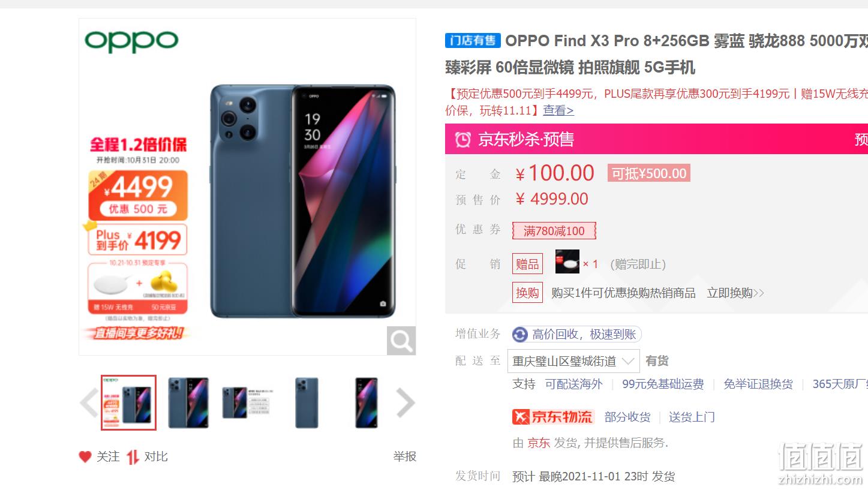Show previous thumbnails with left arrow
This screenshot has height=490, width=868.
coord(89,403)
